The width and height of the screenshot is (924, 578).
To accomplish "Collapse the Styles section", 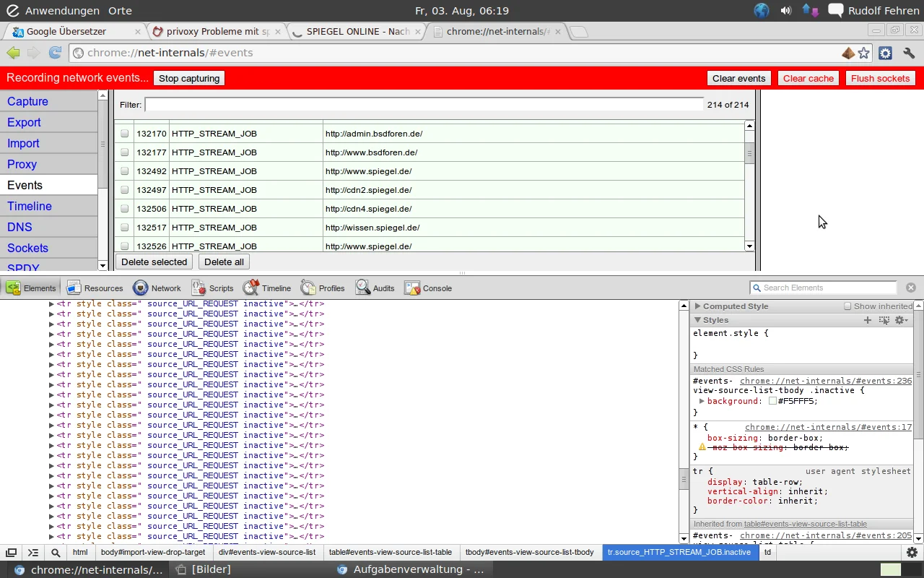I will coord(697,320).
